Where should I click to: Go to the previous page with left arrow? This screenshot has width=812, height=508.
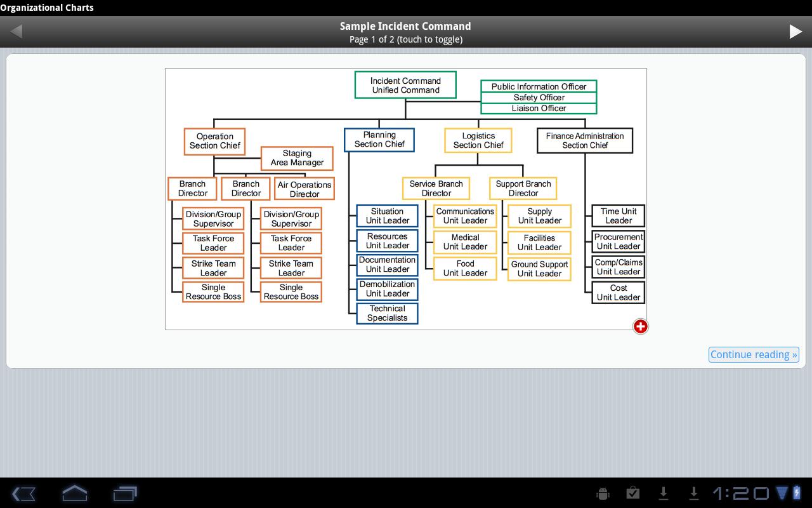pos(16,31)
